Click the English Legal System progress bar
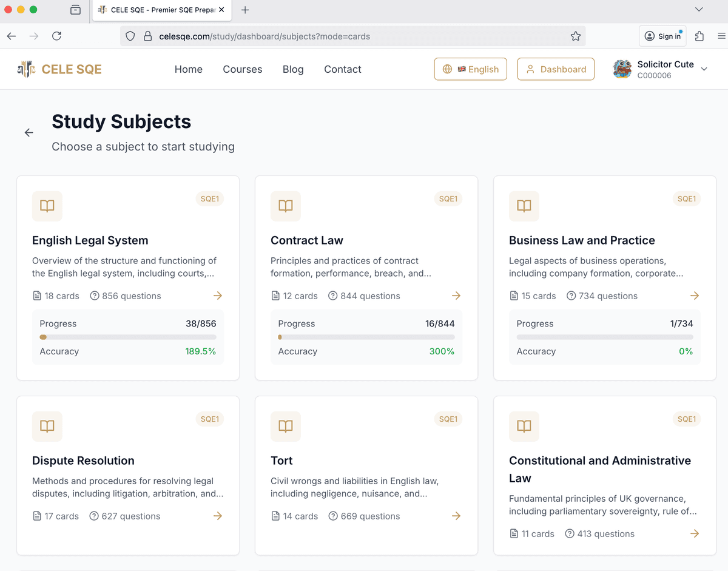Image resolution: width=728 pixels, height=571 pixels. pyautogui.click(x=127, y=337)
